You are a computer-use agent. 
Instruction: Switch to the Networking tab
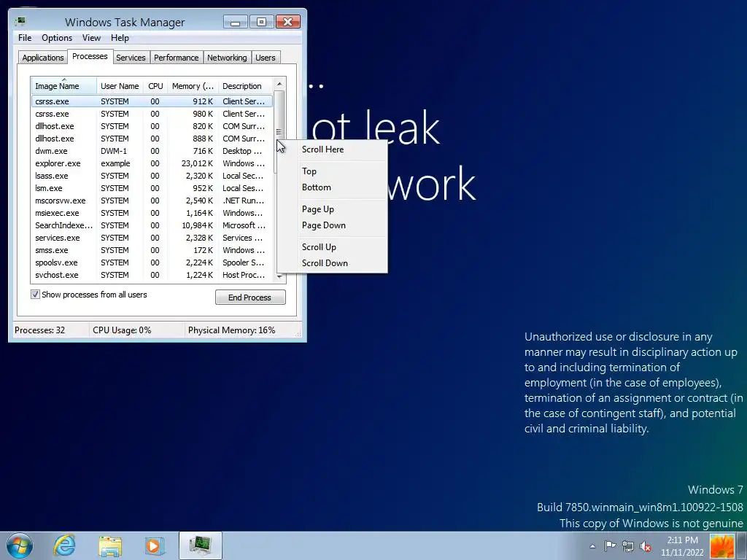pyautogui.click(x=227, y=58)
